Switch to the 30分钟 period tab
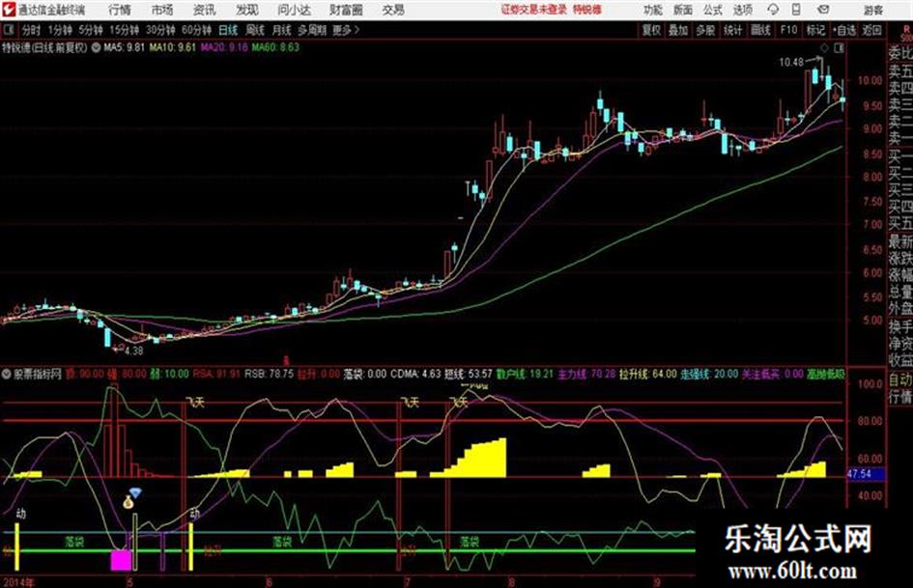The height and width of the screenshot is (588, 913). point(160,30)
